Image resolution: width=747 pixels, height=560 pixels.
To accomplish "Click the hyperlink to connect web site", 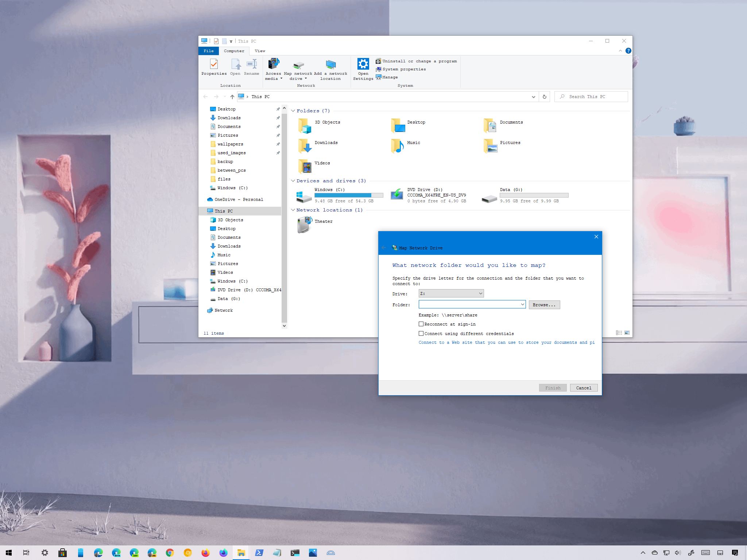I will 506,342.
